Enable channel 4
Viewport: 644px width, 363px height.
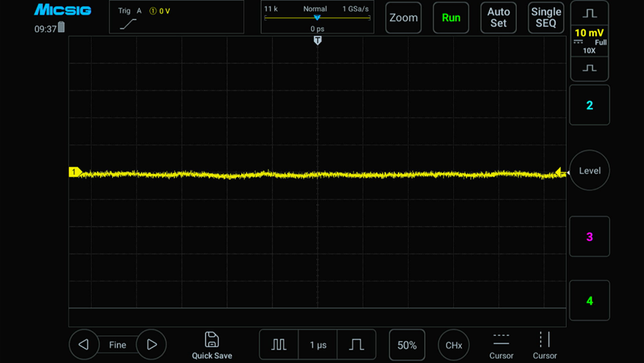point(589,301)
